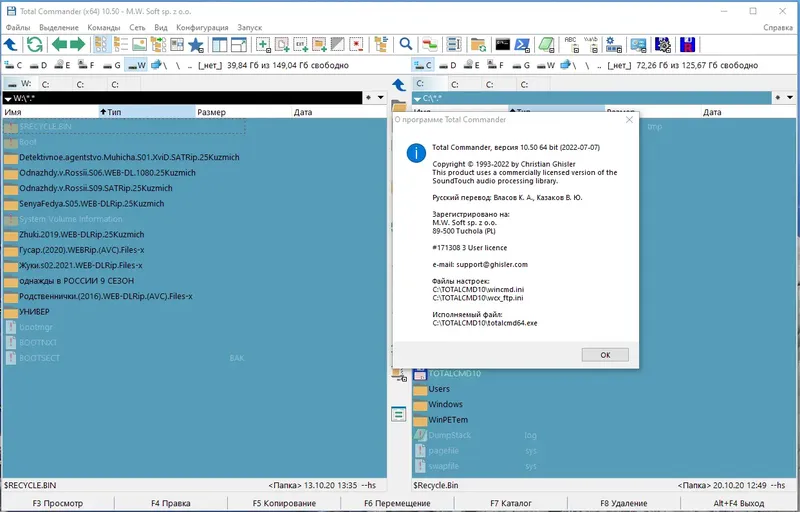Click the list icon in middle vertical bar

click(398, 414)
